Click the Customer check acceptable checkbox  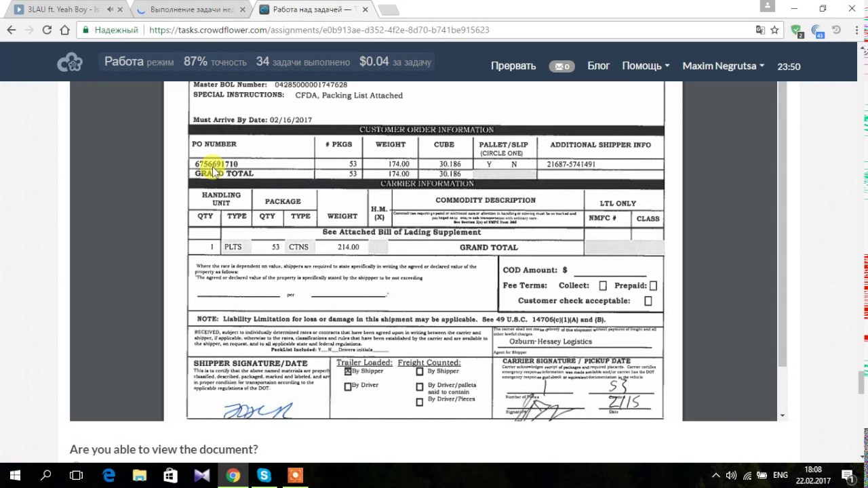[x=648, y=301]
